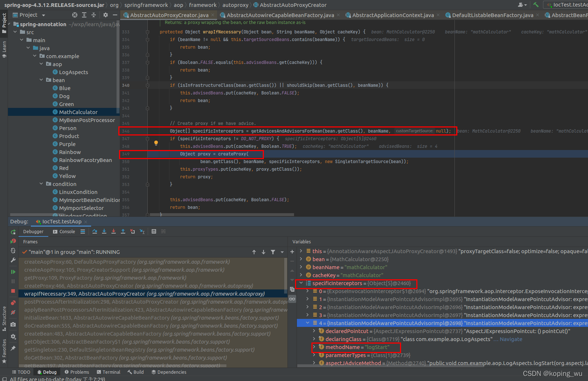Image resolution: width=588 pixels, height=381 pixels.
Task: Collapse the condition folder in Project tree
Action: (x=41, y=184)
